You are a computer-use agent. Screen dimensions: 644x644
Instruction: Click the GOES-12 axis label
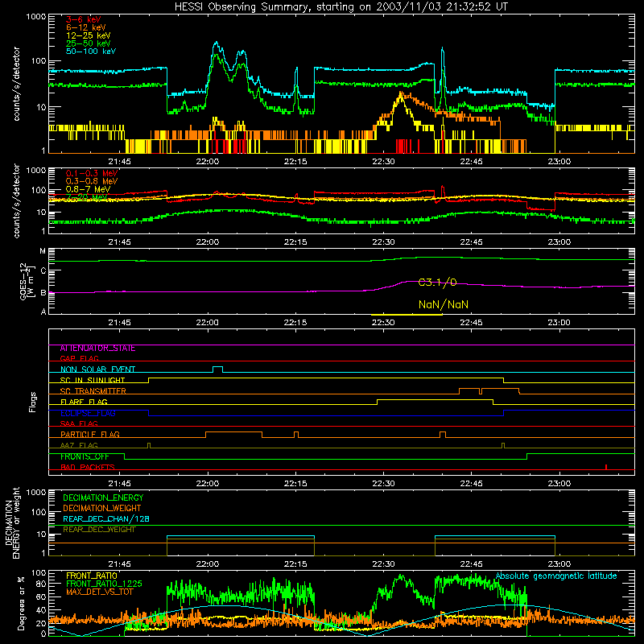[26, 281]
